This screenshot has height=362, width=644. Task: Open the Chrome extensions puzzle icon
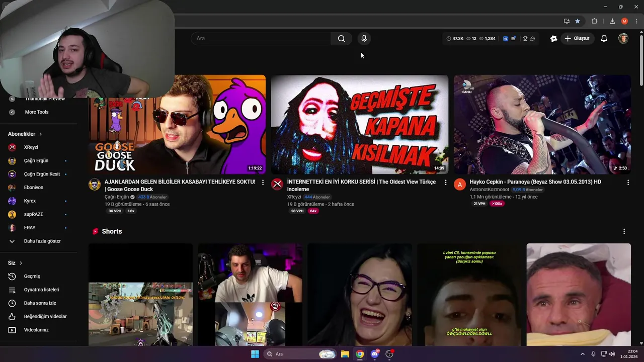pos(595,21)
